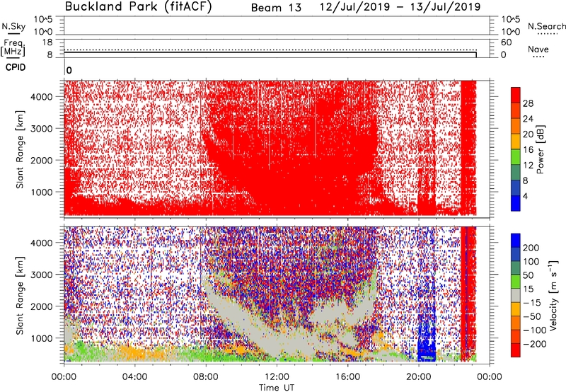Select the 'Beam 13' label

276,8
